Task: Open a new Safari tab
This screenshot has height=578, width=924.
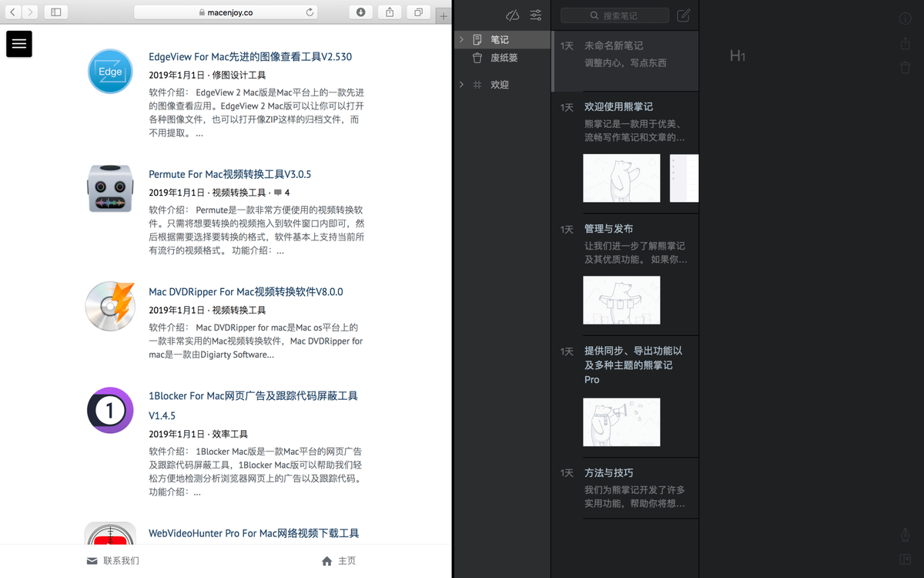Action: coord(444,15)
